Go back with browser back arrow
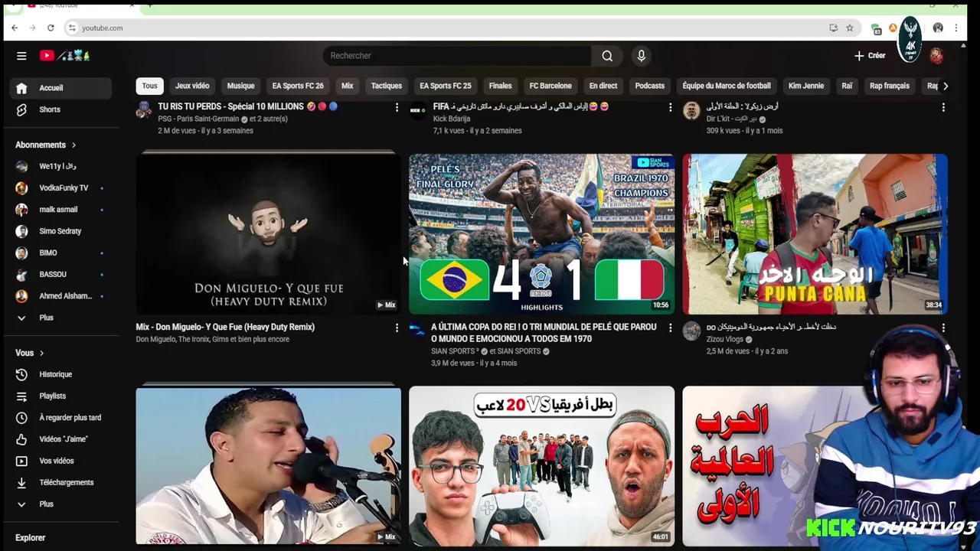980x551 pixels. pyautogui.click(x=15, y=28)
